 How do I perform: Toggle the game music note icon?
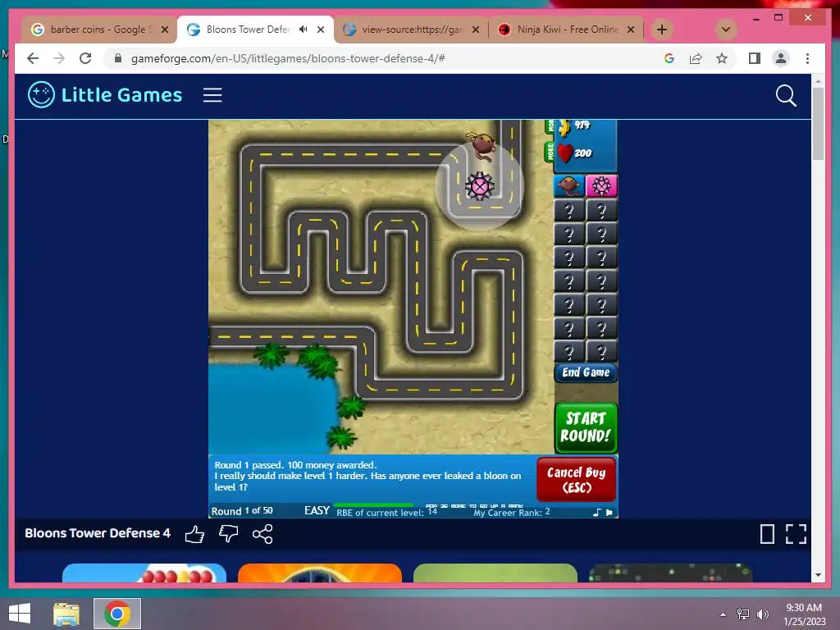(x=597, y=513)
